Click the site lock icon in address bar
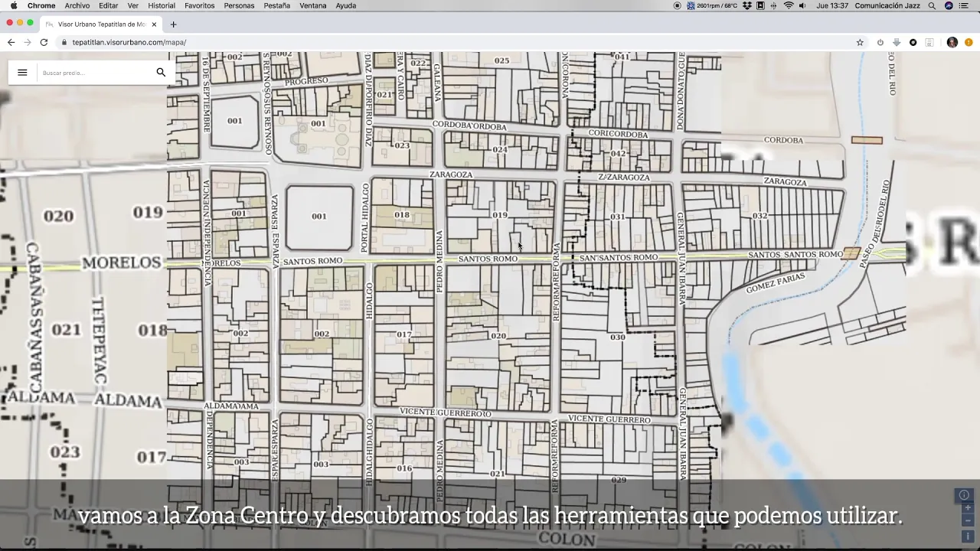980x551 pixels. (x=65, y=42)
